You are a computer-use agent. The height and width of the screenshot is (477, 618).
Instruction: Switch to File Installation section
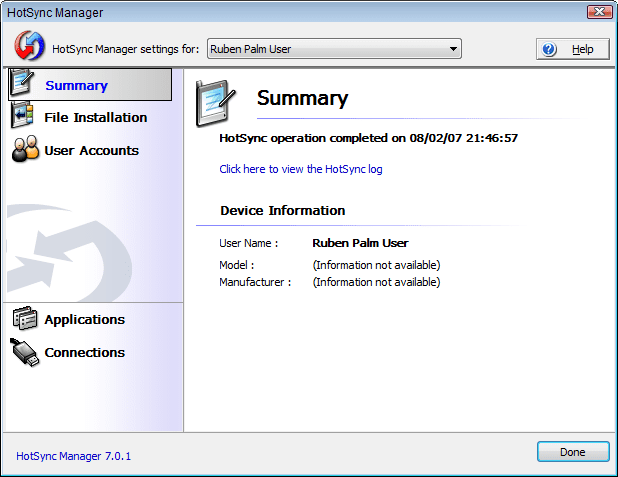tap(95, 117)
